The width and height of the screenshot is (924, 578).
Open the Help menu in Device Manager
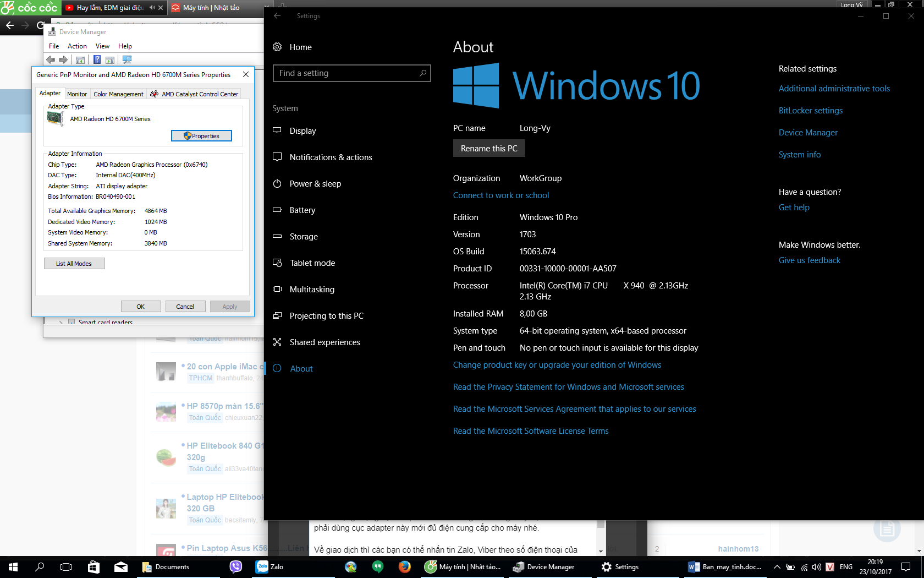click(x=125, y=46)
